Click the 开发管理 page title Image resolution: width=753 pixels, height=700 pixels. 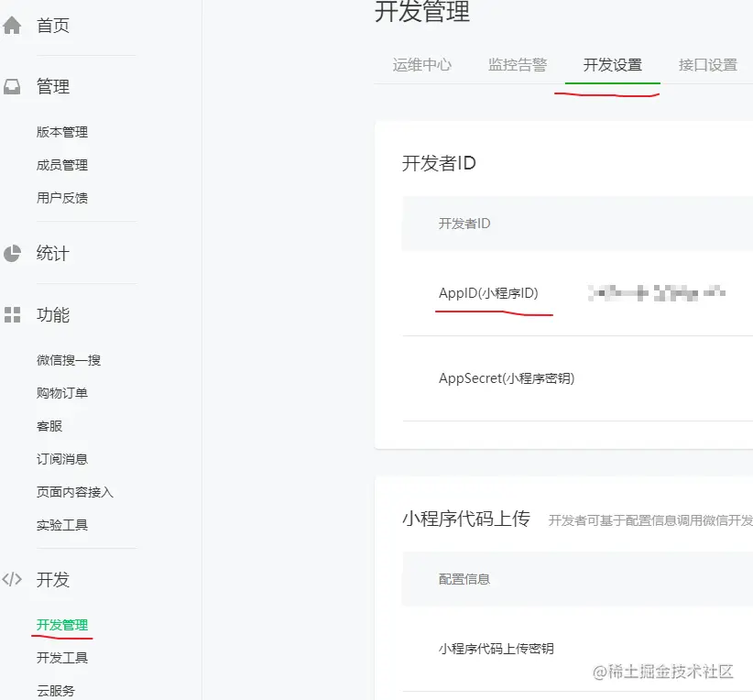click(x=422, y=12)
